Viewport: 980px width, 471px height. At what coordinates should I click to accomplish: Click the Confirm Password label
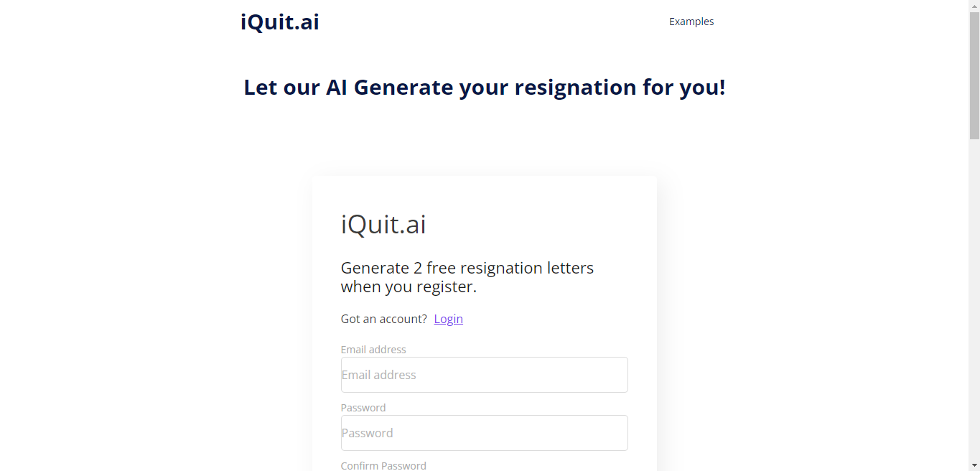pyautogui.click(x=383, y=465)
